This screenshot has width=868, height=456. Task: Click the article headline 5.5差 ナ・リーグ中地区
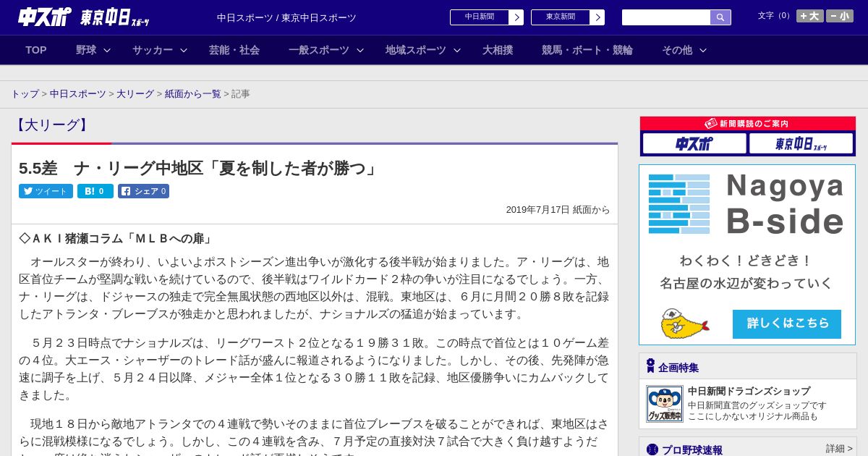click(x=199, y=168)
